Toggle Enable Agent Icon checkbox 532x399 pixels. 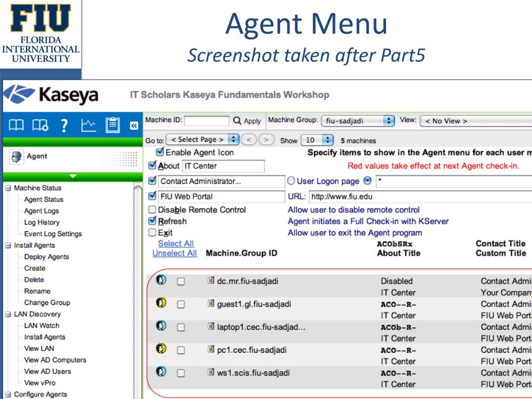click(160, 152)
